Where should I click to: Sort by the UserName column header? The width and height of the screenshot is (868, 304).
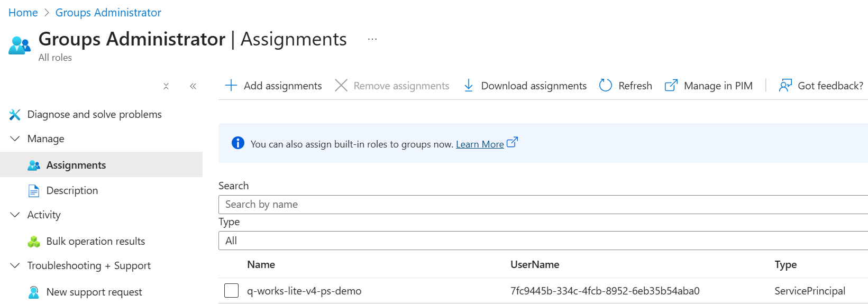pos(535,265)
